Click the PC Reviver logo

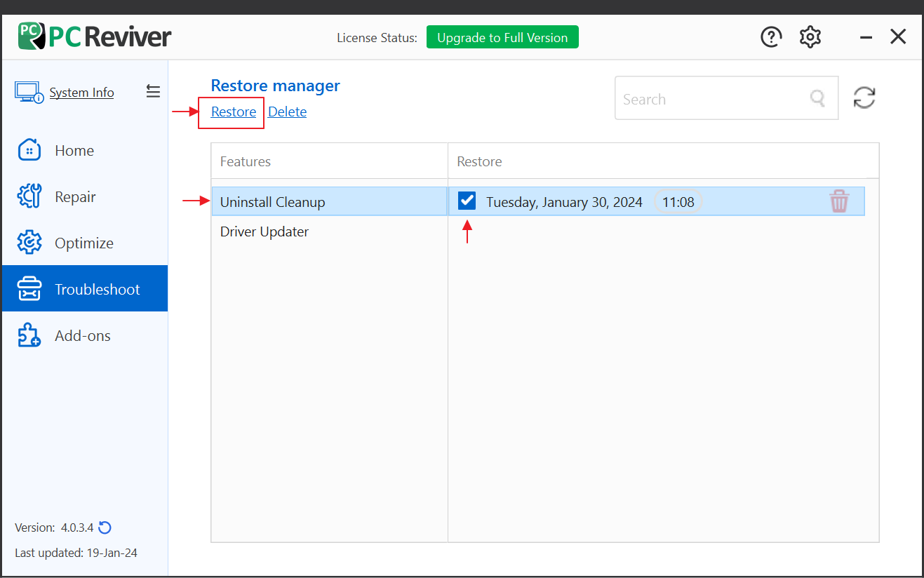(x=95, y=36)
